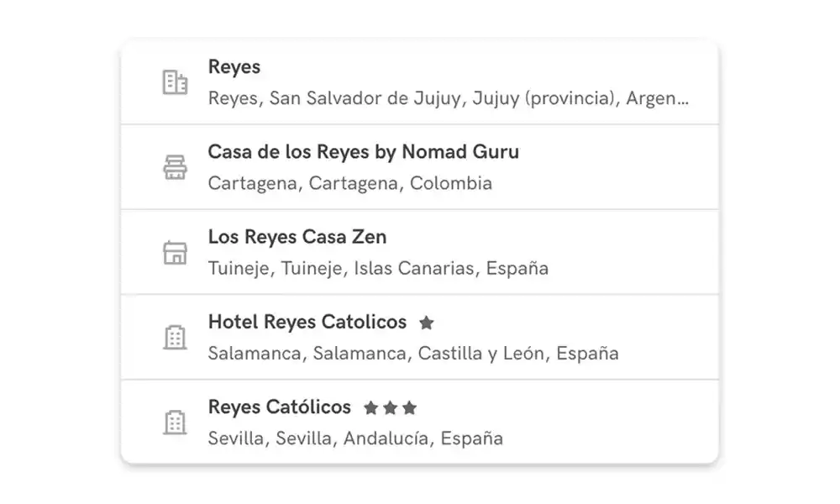This screenshot has width=840, height=504.
Task: Click the hostel icon for Casa de los Reyes
Action: point(175,168)
